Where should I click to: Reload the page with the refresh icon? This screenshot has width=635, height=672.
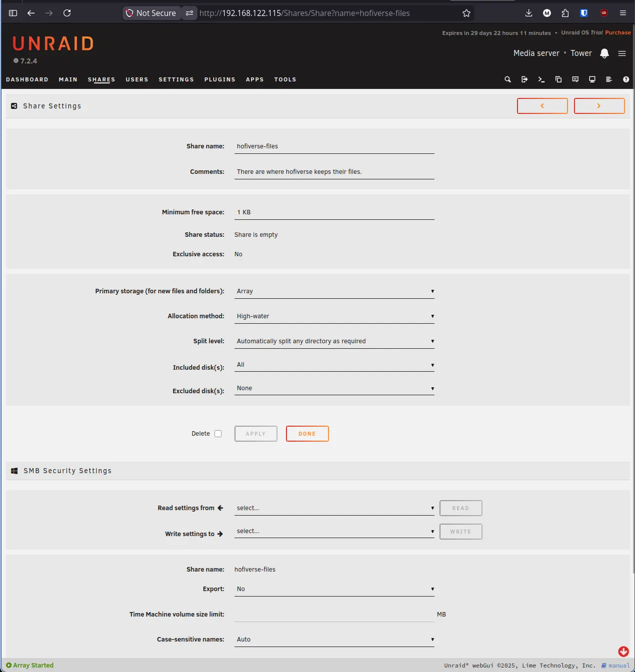pos(67,13)
